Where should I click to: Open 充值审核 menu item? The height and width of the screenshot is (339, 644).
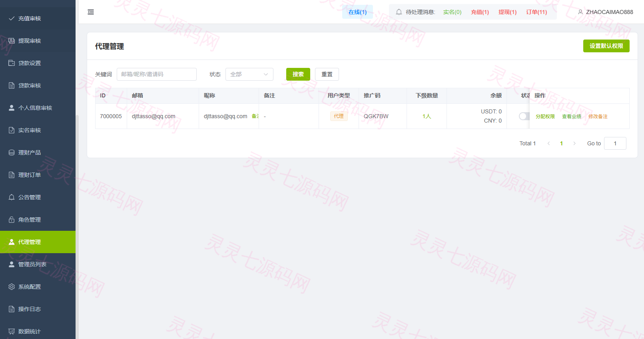coord(38,18)
